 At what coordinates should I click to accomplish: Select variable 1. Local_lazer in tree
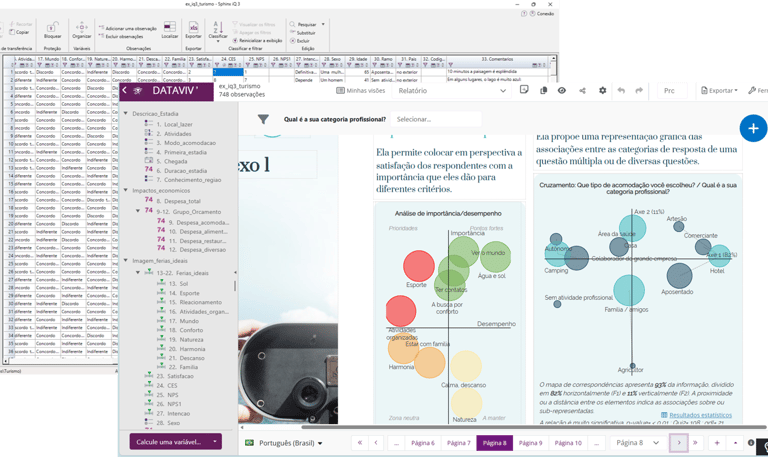[x=174, y=124]
